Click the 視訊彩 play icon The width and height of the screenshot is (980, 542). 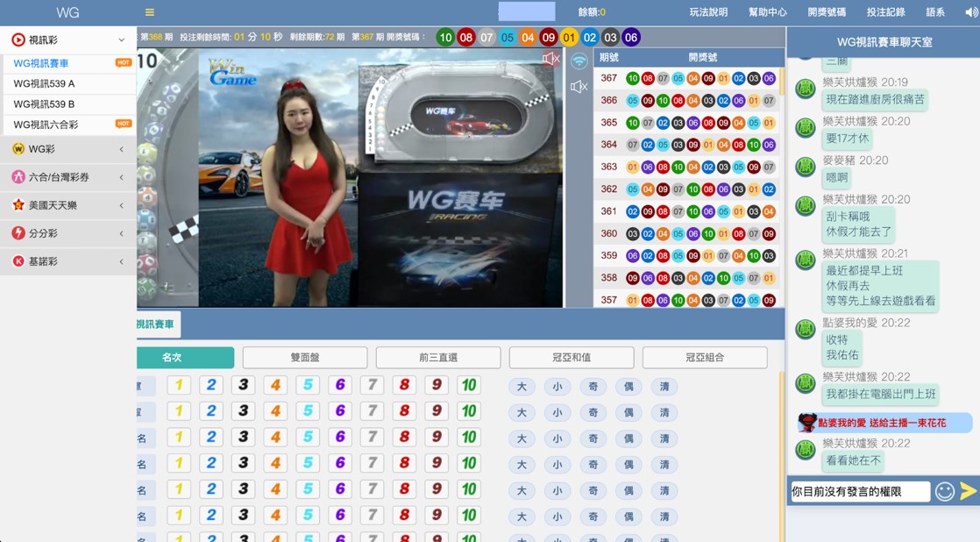18,40
